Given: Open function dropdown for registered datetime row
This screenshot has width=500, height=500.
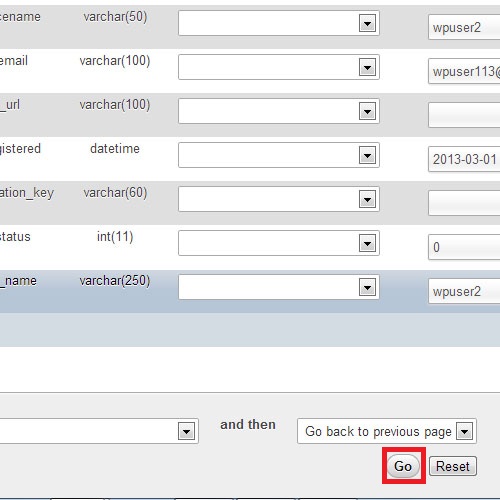Looking at the screenshot, I should pos(279,155).
